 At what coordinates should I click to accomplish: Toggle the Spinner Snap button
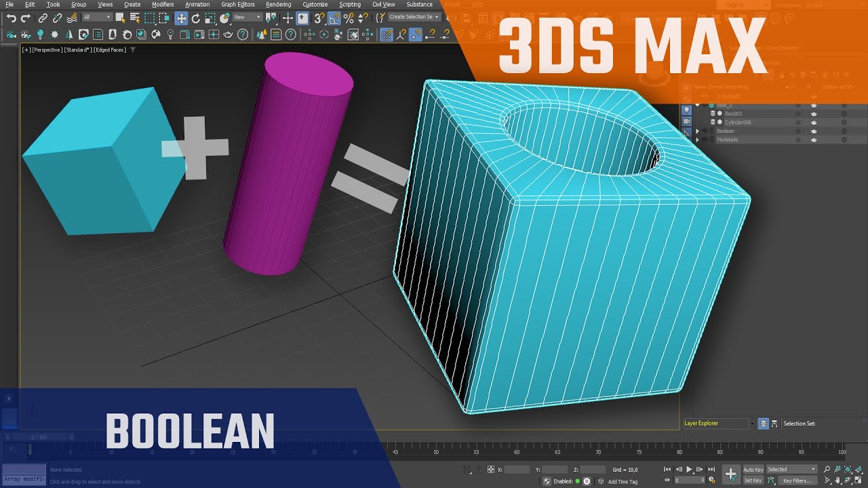click(x=363, y=18)
